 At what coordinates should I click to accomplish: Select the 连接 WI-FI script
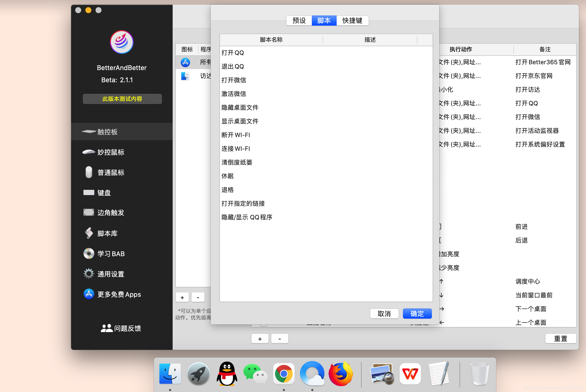point(326,149)
